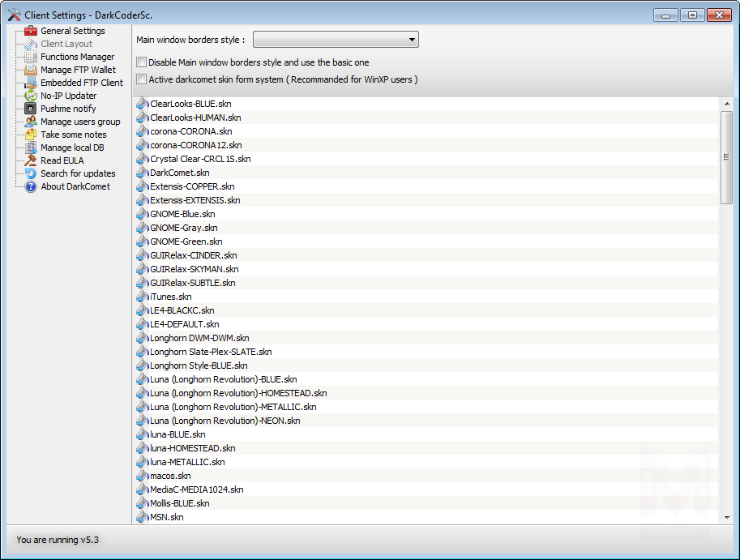Click the No-IP Updater icon
740x560 pixels.
click(x=31, y=96)
